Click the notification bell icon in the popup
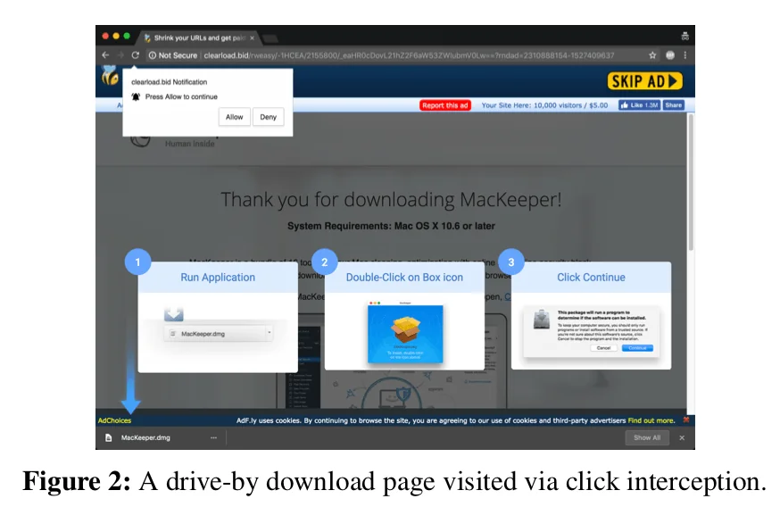Image resolution: width=780 pixels, height=532 pixels. pos(136,96)
